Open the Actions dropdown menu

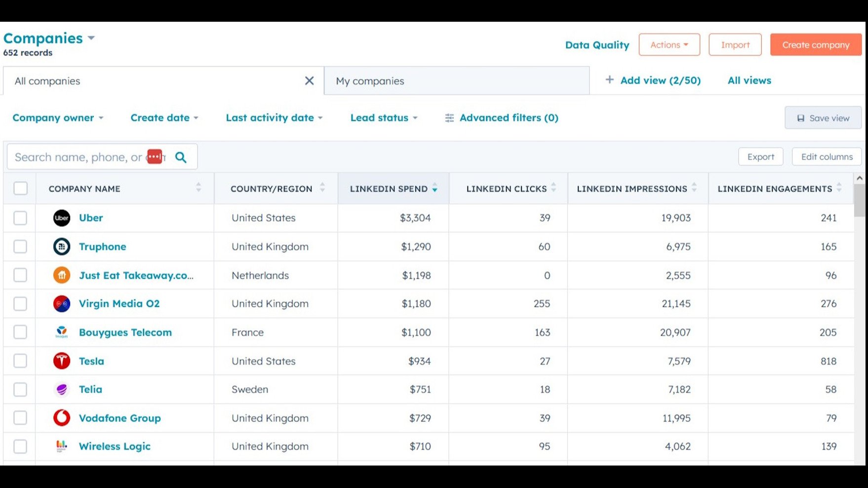click(669, 45)
